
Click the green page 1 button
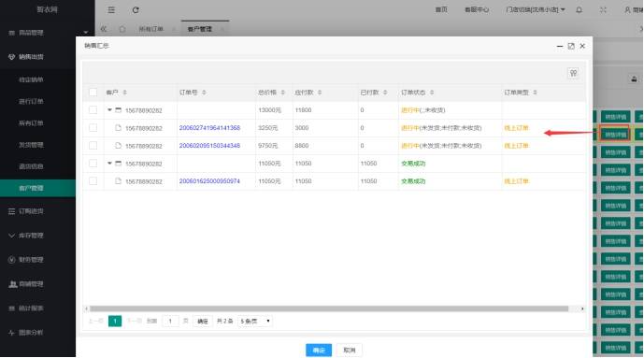click(x=115, y=321)
